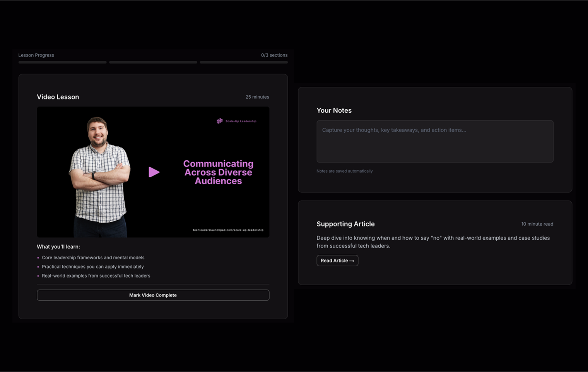
Task: Click the Practical techniques bullet point
Action: coord(92,267)
